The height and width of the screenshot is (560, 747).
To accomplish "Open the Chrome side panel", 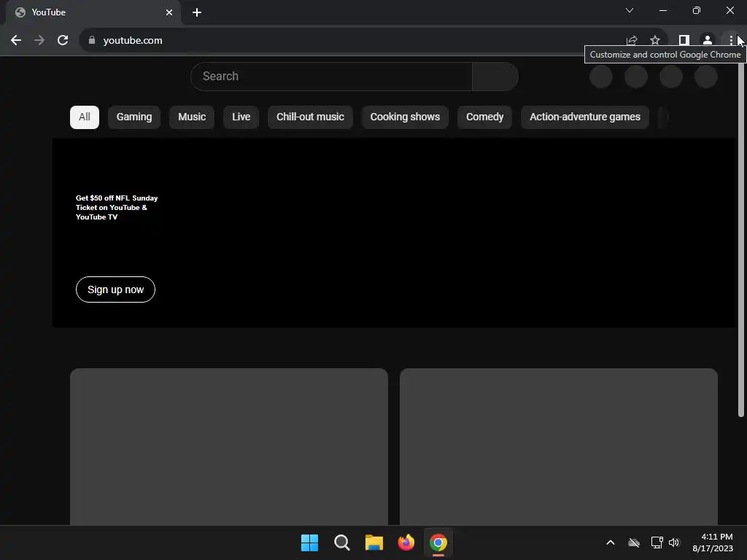I will pyautogui.click(x=684, y=41).
